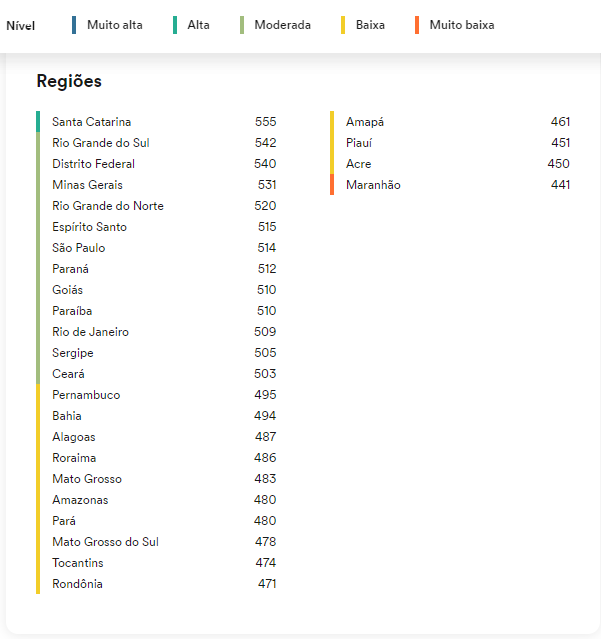Click the Muito alta legend color swatch
Image resolution: width=601 pixels, height=639 pixels.
(75, 25)
